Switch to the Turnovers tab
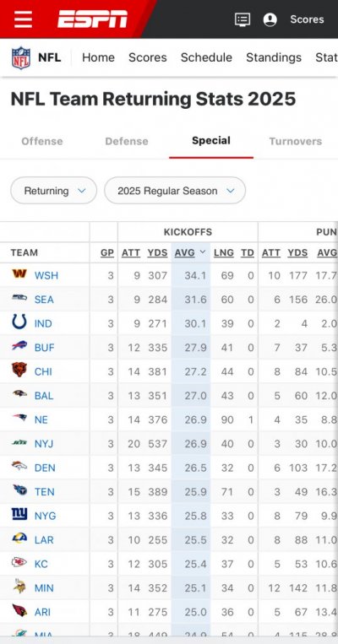The height and width of the screenshot is (644, 338). coord(295,141)
